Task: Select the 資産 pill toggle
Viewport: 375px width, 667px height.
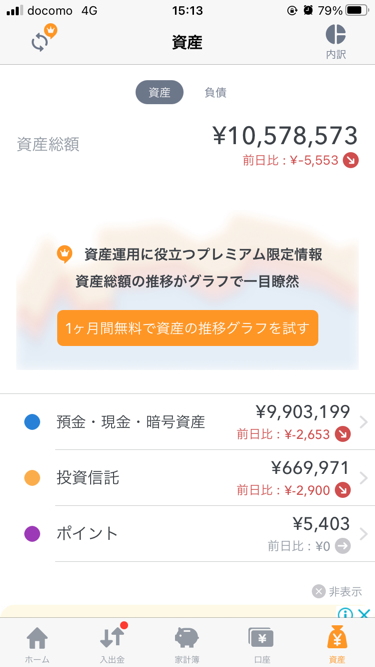Action: pyautogui.click(x=159, y=92)
